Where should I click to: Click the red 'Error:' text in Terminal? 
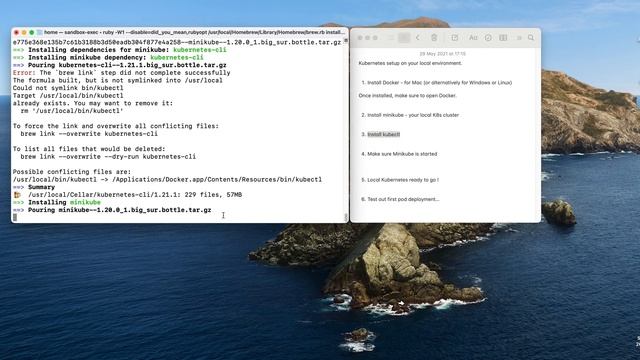coord(24,73)
